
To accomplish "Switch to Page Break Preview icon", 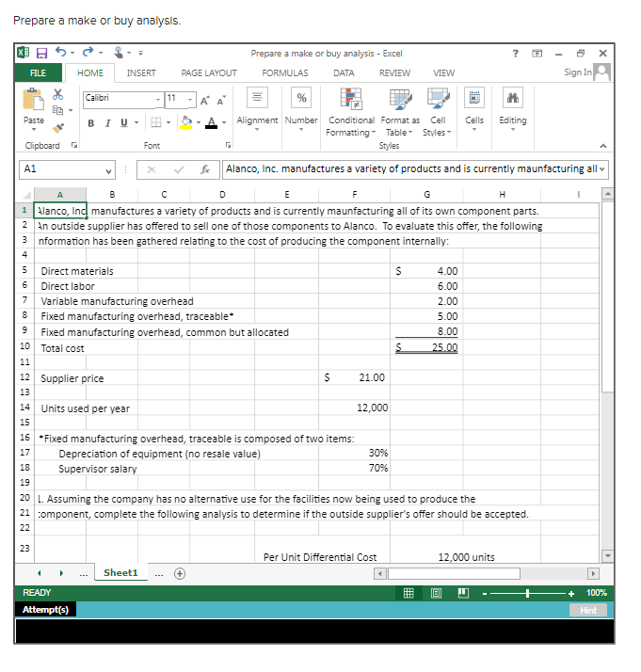I will pyautogui.click(x=463, y=593).
